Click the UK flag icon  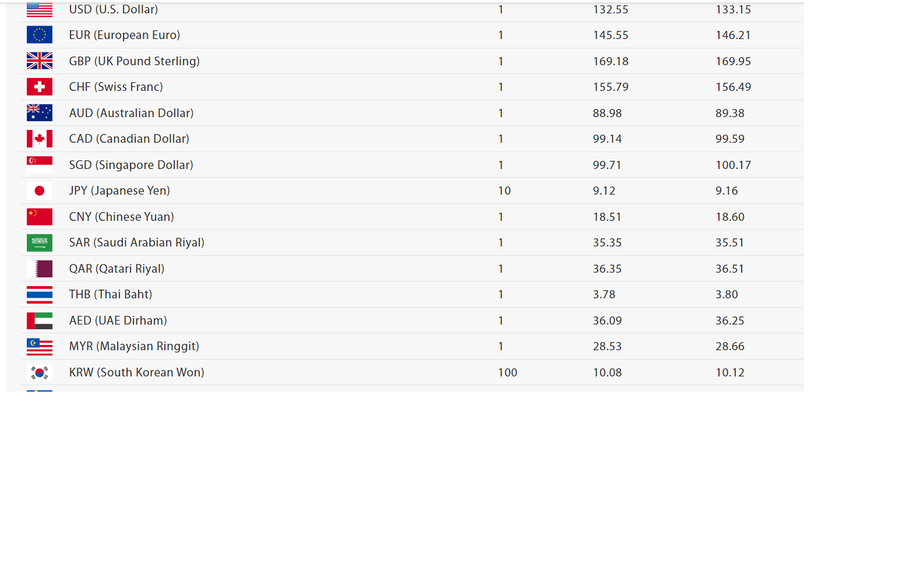tap(40, 61)
